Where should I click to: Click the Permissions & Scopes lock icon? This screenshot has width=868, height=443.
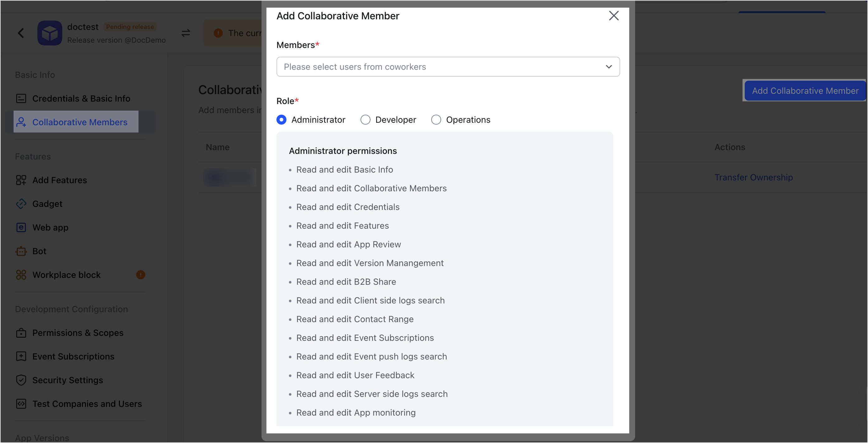(21, 333)
